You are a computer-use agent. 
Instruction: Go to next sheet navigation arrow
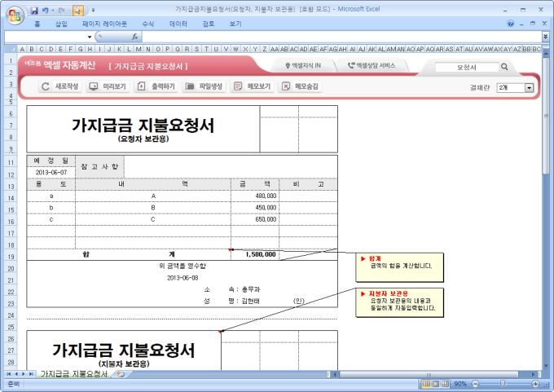pyautogui.click(x=24, y=374)
